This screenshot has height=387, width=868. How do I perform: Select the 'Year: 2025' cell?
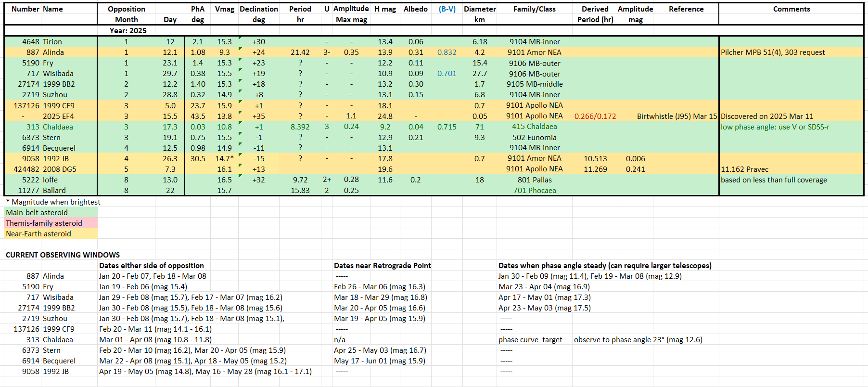(128, 30)
